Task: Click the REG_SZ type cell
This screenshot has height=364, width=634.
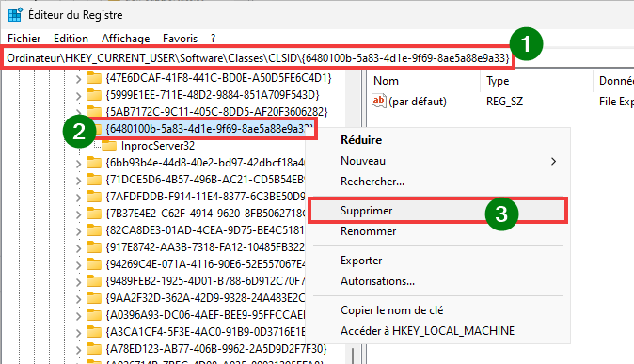Action: [504, 102]
